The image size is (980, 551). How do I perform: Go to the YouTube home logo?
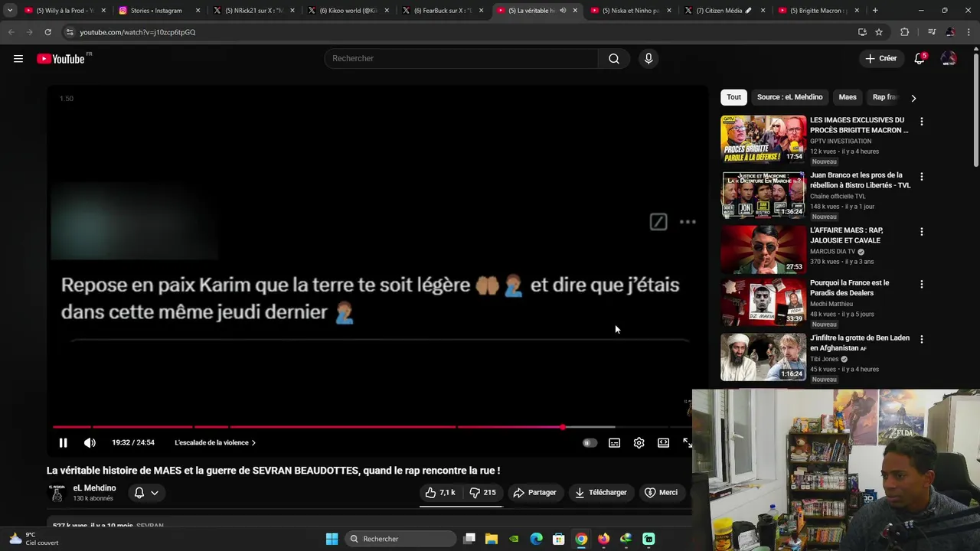(60, 59)
